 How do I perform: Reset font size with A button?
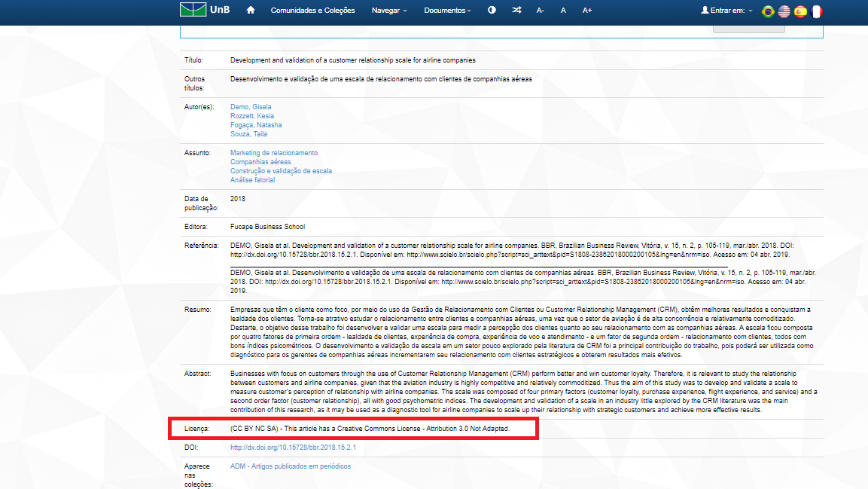click(x=563, y=11)
